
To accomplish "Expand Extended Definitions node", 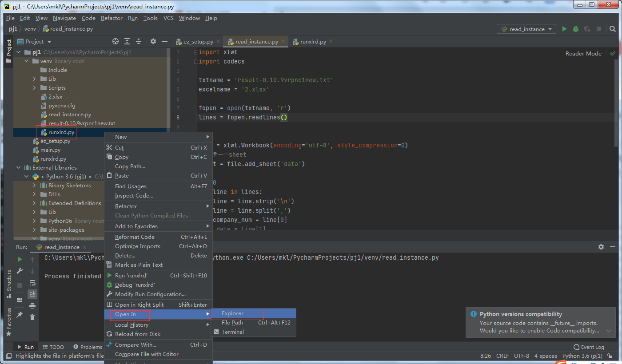I will [x=34, y=203].
